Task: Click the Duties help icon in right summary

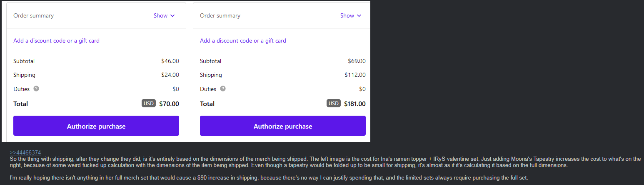Action: (223, 89)
